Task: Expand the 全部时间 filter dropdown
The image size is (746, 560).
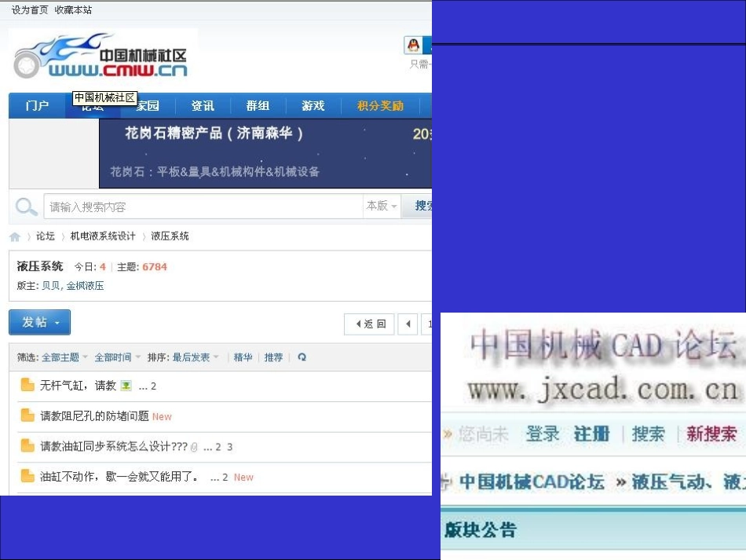Action: tap(117, 357)
